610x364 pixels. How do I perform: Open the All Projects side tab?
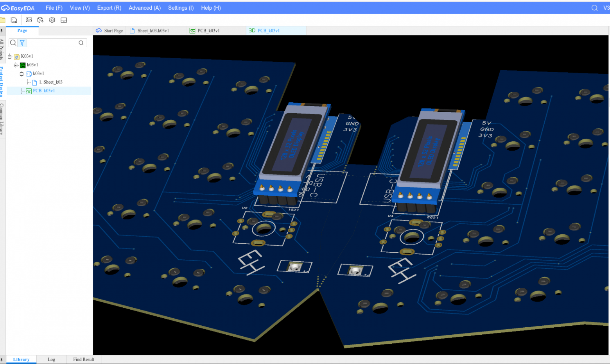tap(2, 49)
